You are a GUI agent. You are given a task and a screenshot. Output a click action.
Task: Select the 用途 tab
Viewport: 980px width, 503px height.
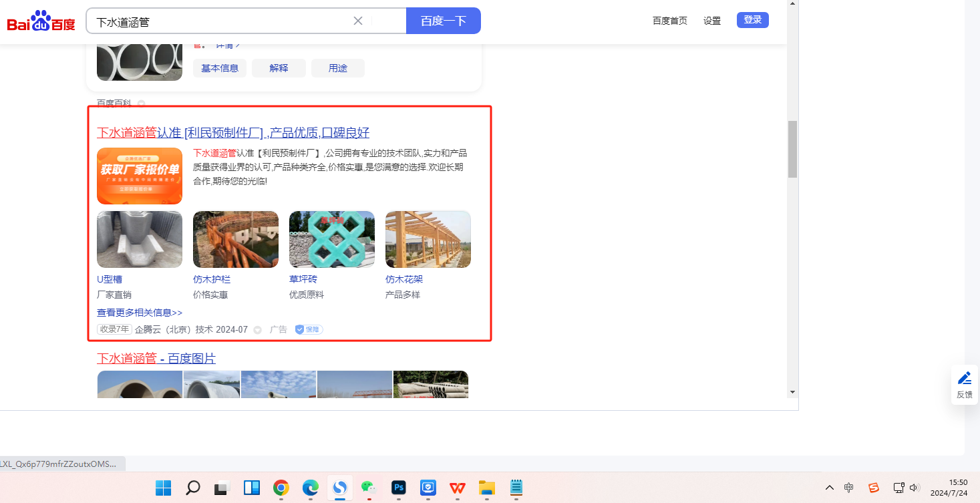(x=338, y=68)
